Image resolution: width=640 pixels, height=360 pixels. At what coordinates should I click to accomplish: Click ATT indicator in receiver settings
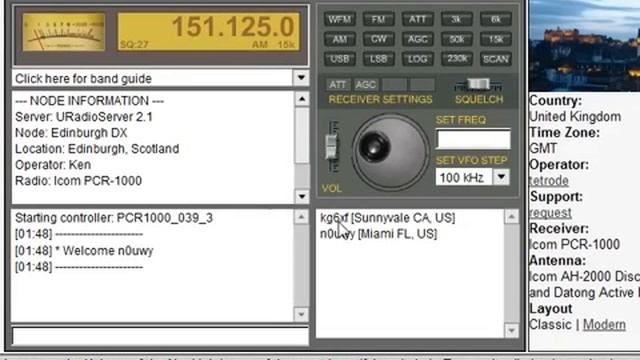point(338,85)
